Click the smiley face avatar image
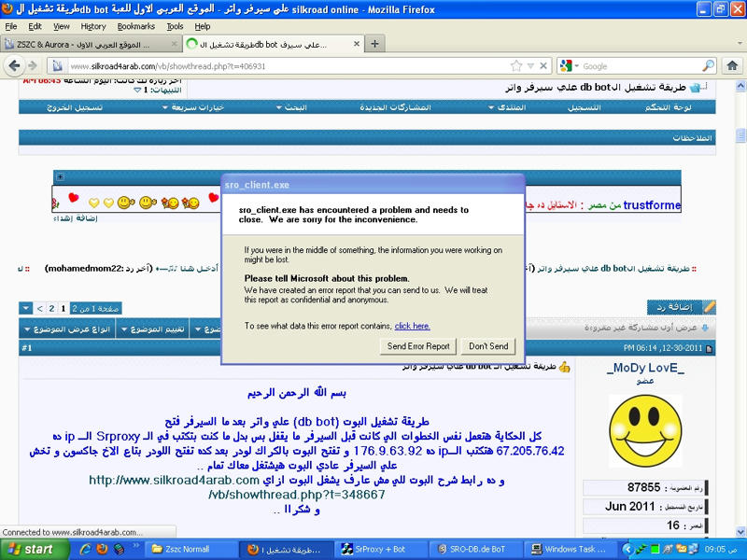 (x=645, y=431)
